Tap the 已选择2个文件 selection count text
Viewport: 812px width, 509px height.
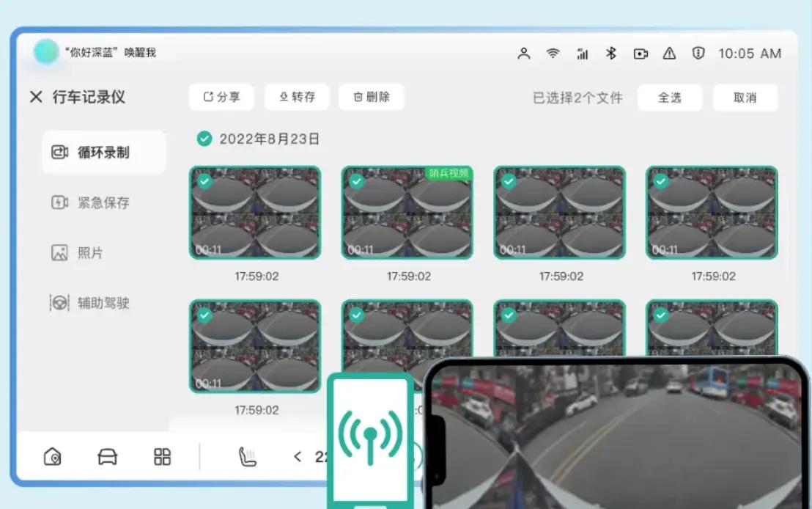pyautogui.click(x=577, y=98)
